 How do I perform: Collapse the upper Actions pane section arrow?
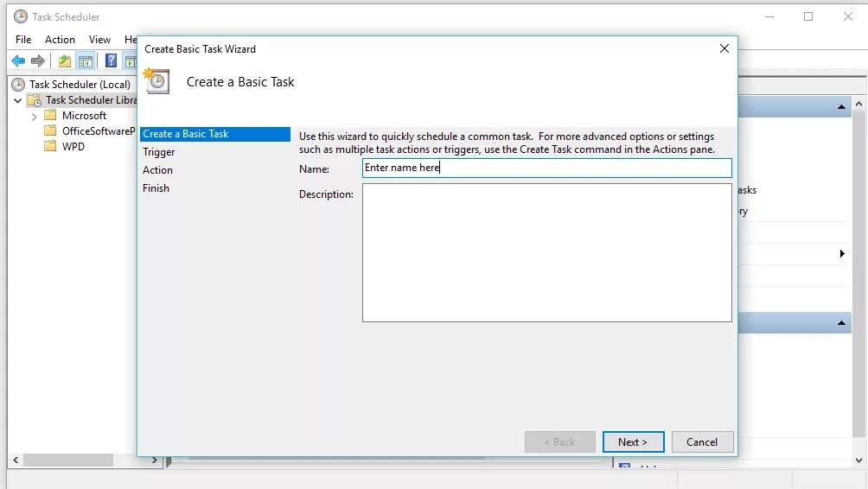pos(841,107)
